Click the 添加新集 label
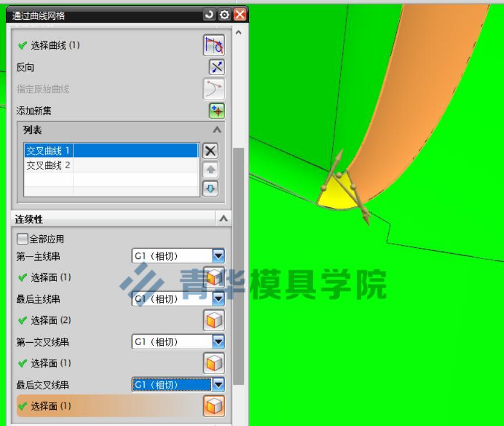Image resolution: width=504 pixels, height=426 pixels. [x=34, y=111]
